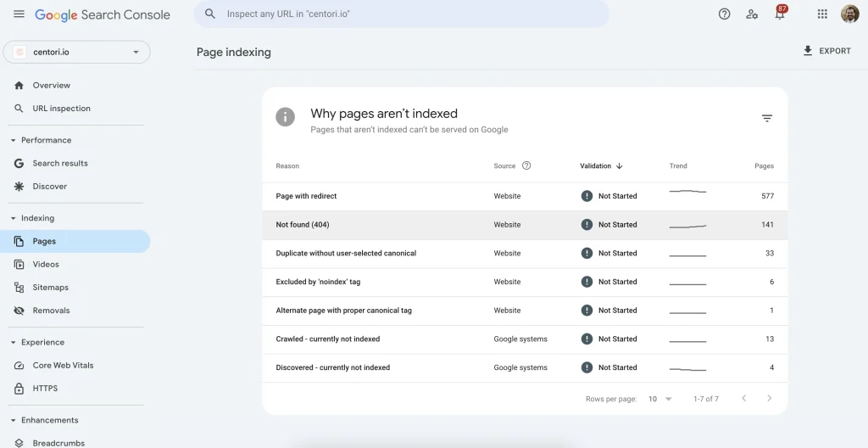The image size is (868, 448).
Task: Select URL inspection in sidebar
Action: tap(61, 109)
